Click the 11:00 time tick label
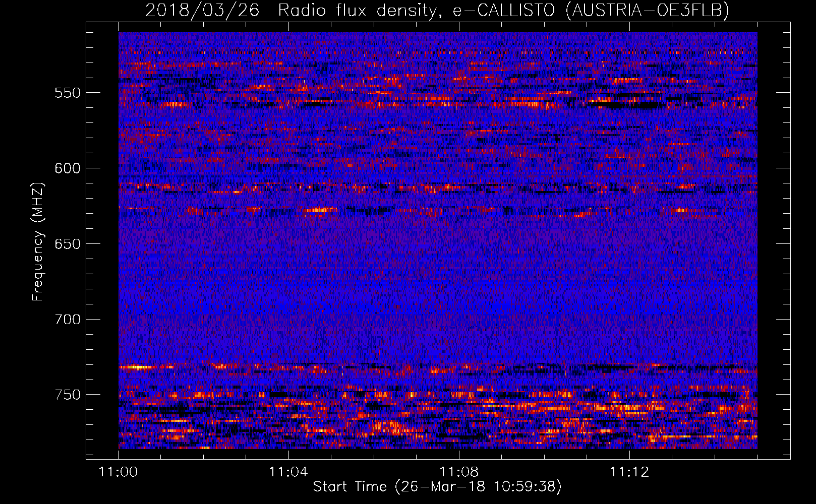The image size is (816, 504). pos(118,472)
